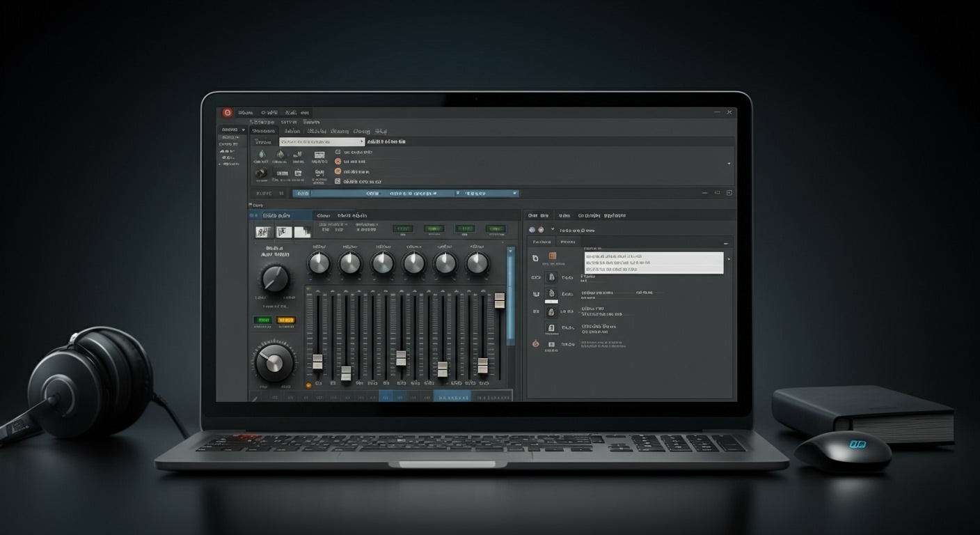980x535 pixels.
Task: Select the speaker instrument icon in the right panel
Action: (552, 277)
